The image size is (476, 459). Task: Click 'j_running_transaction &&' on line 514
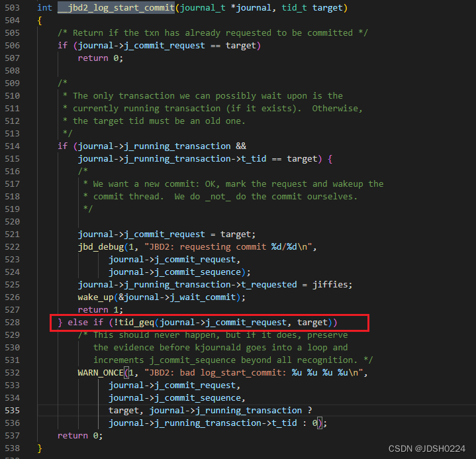[x=185, y=146]
